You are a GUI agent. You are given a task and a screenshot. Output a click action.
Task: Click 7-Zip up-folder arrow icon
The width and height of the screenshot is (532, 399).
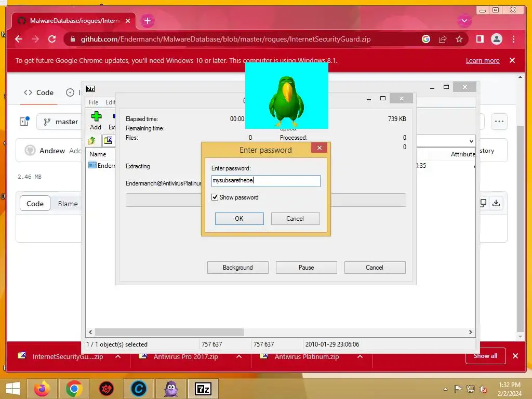click(92, 140)
